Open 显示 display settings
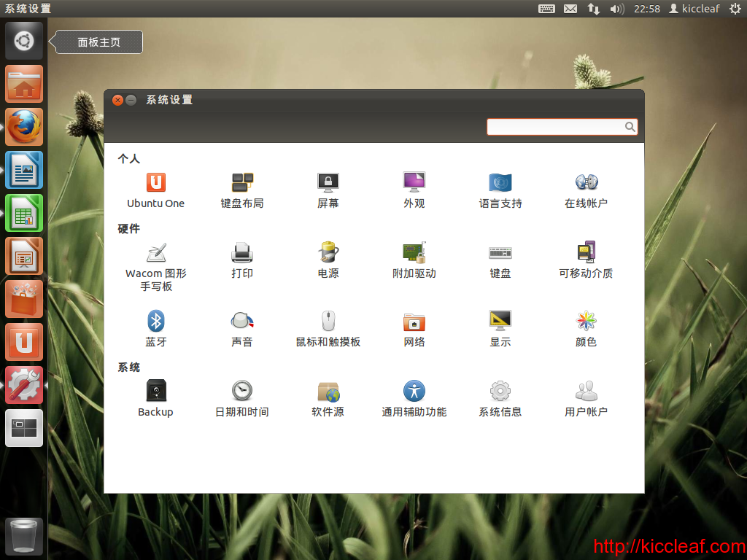 click(x=500, y=329)
